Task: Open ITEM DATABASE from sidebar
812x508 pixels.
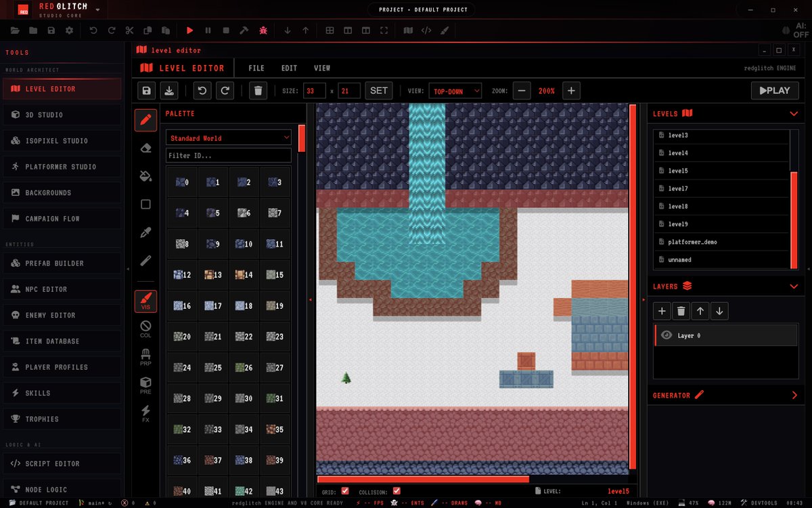Action: pyautogui.click(x=62, y=341)
